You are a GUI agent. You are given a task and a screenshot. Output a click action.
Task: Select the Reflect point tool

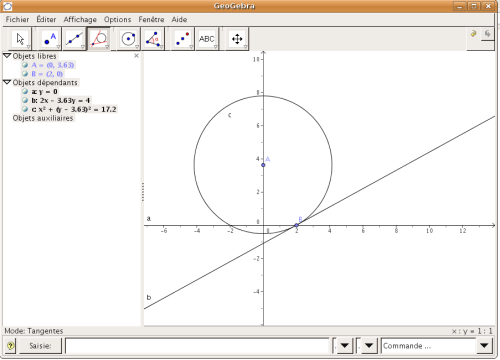(x=183, y=39)
